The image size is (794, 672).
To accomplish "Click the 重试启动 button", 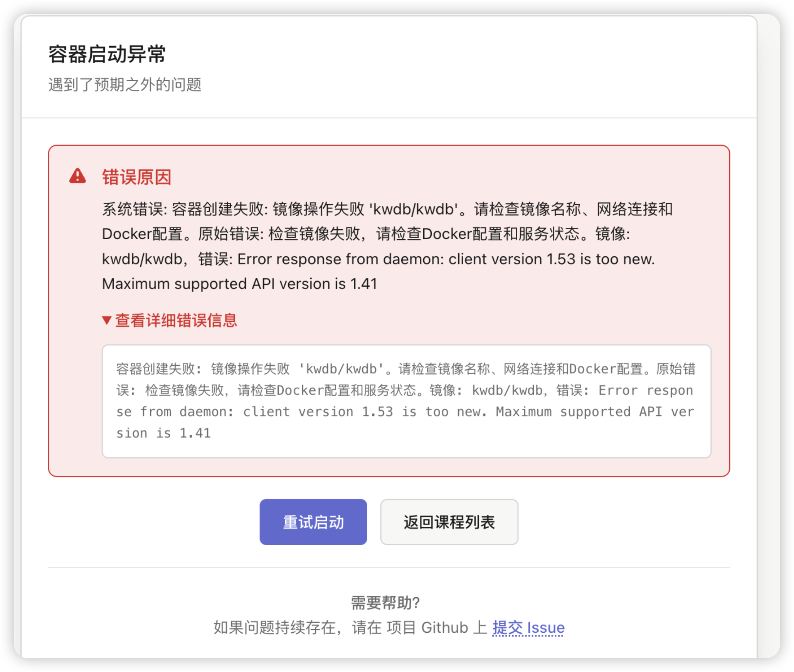I will (x=313, y=522).
